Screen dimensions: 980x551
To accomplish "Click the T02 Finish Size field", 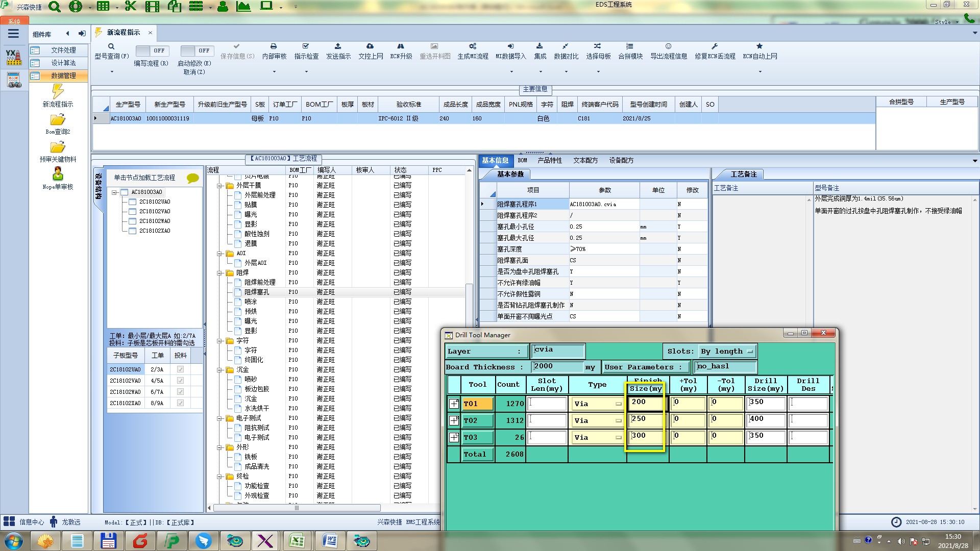I will coord(646,419).
